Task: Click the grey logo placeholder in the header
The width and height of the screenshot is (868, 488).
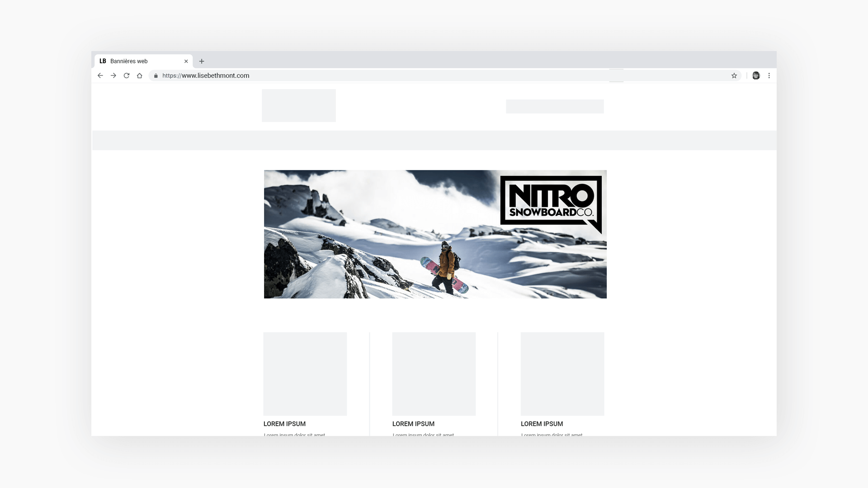Action: [x=299, y=105]
